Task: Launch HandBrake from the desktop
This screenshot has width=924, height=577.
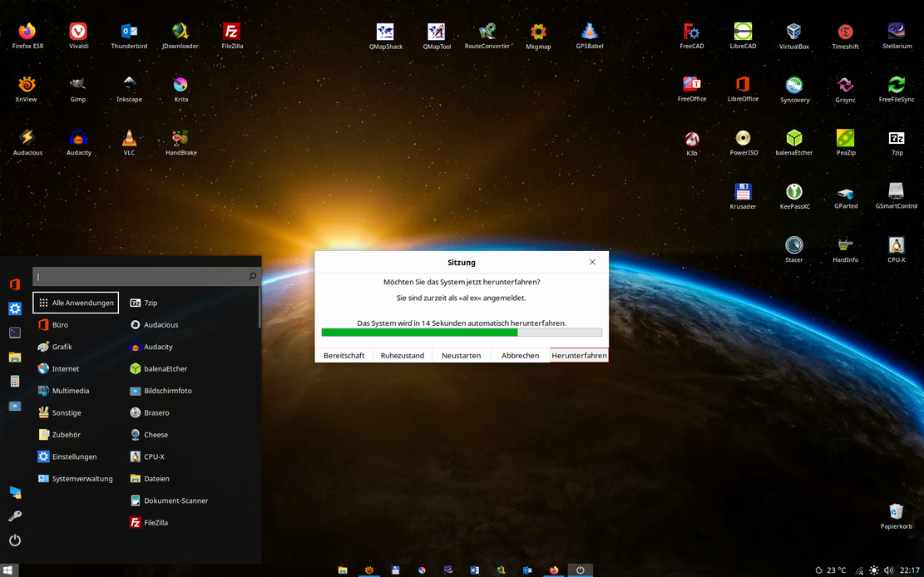Action: [x=180, y=139]
